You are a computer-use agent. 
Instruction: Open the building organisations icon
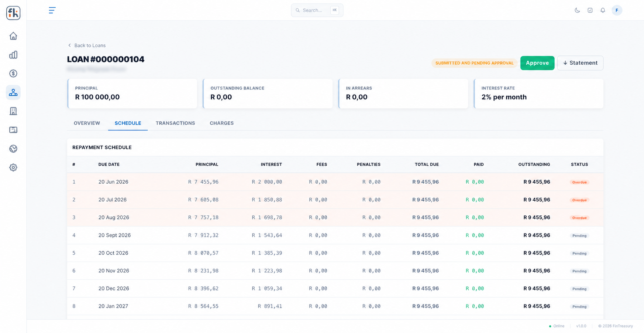pyautogui.click(x=13, y=111)
